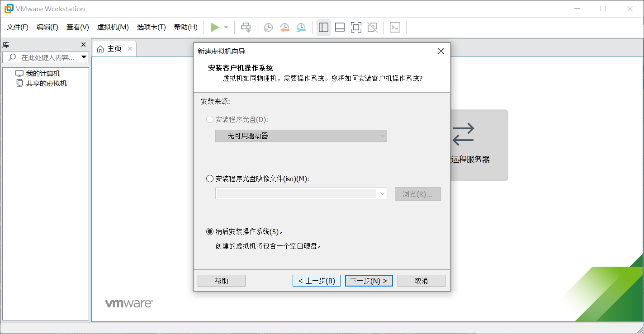Open the snapshot manager icon
Viewport: 644px width, 334px height.
(x=301, y=28)
